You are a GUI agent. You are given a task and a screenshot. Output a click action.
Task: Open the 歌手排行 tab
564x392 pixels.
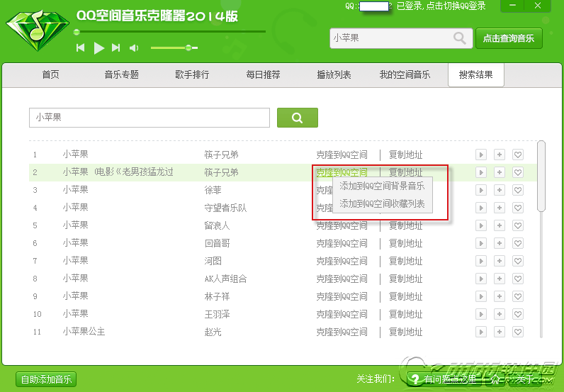tap(192, 75)
